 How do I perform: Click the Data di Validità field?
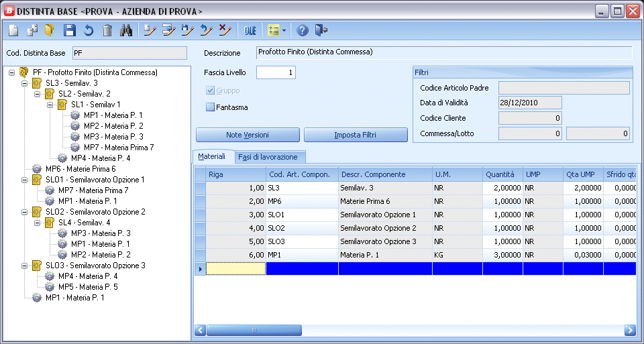[530, 103]
